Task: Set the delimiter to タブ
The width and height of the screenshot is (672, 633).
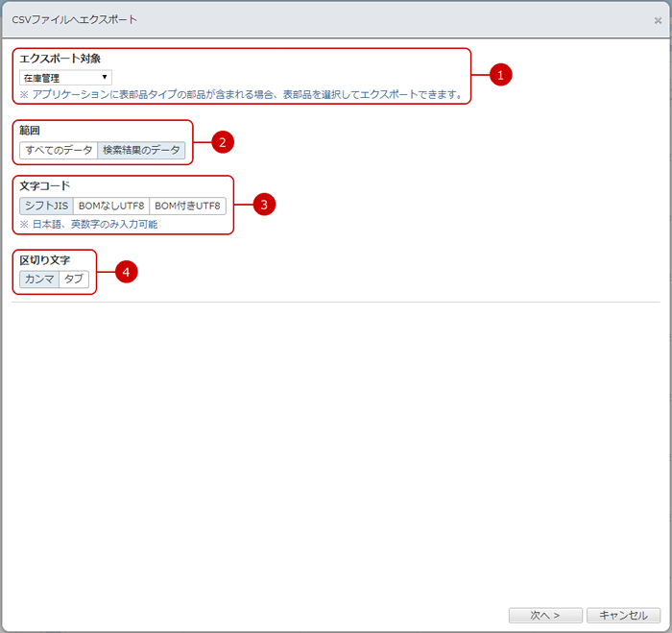Action: pos(73,279)
